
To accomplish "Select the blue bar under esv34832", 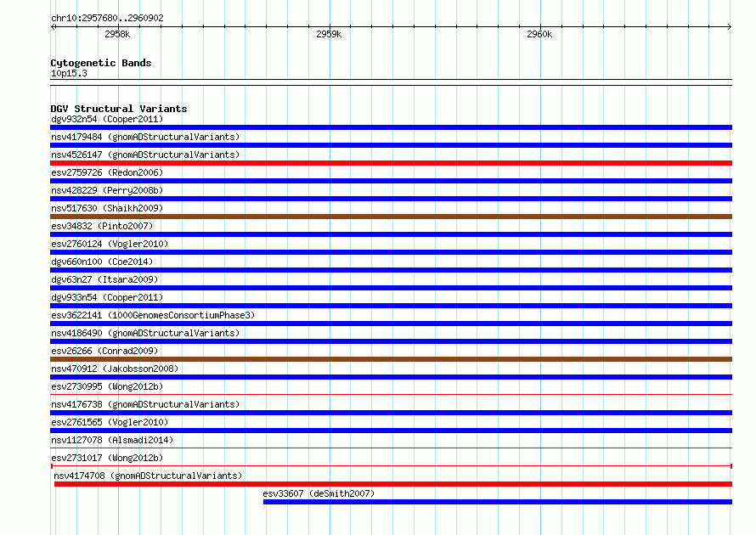I will tap(391, 234).
